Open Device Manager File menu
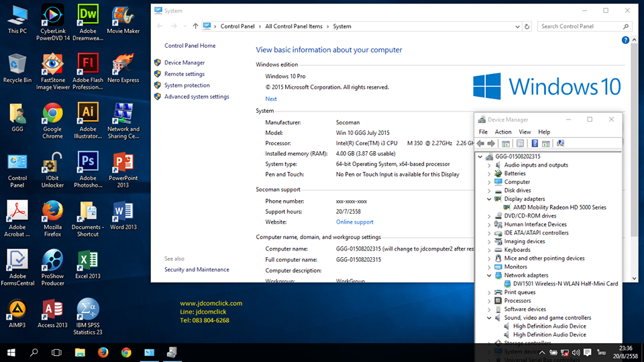This screenshot has width=644, height=362. click(x=484, y=132)
